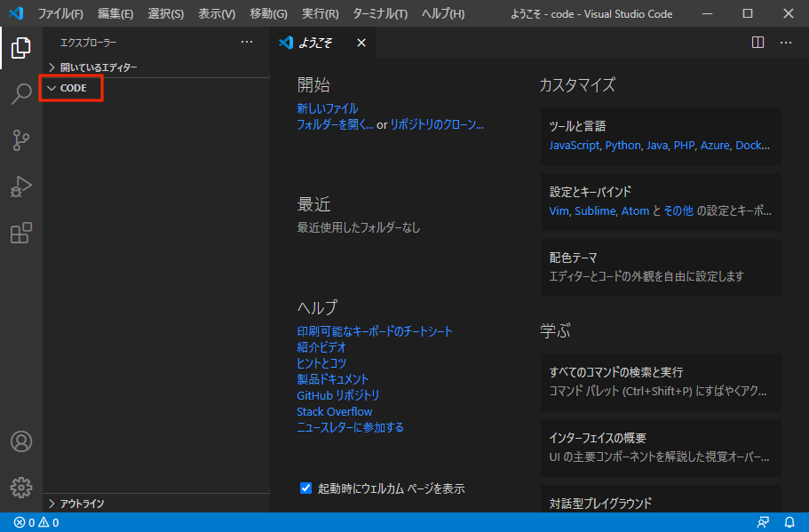Open the Search view icon

click(x=21, y=94)
